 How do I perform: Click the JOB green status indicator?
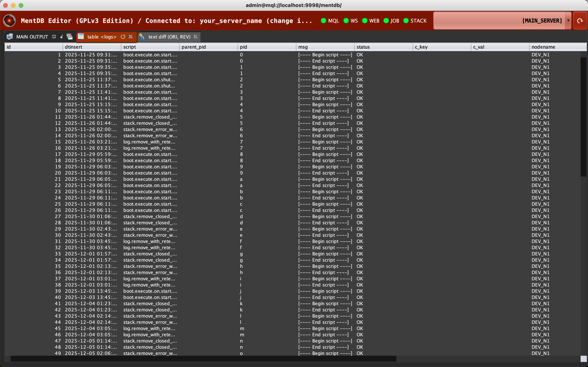click(x=386, y=21)
